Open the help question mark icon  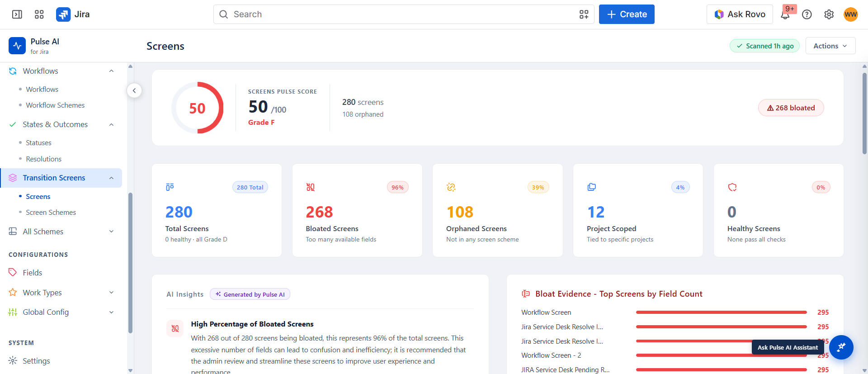click(807, 14)
